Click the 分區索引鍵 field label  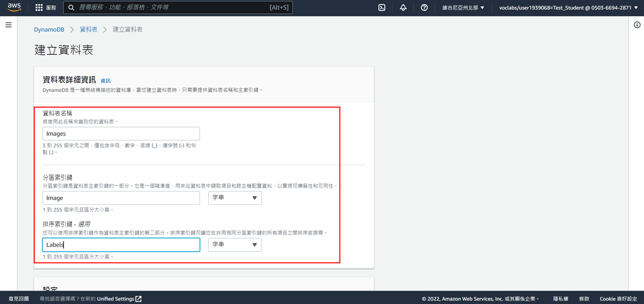click(58, 178)
